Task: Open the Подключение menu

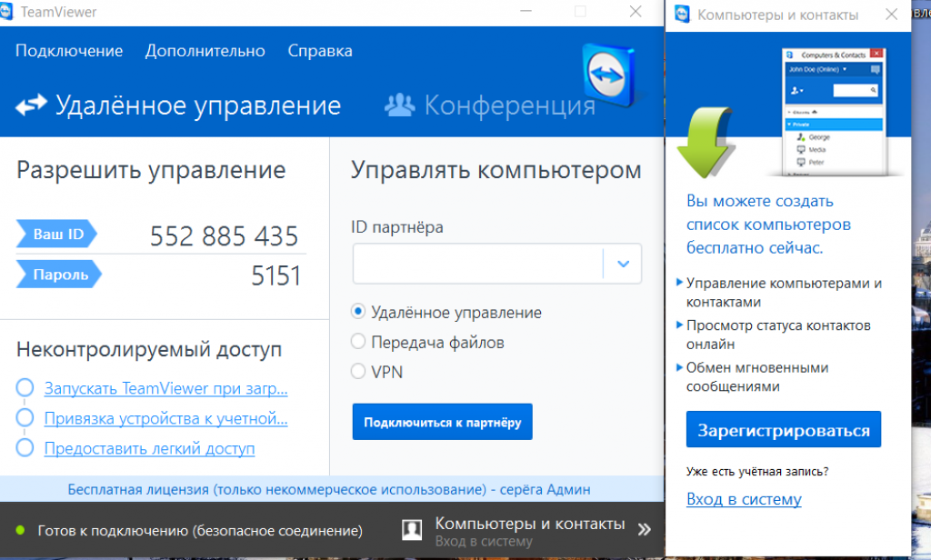Action: (x=69, y=51)
